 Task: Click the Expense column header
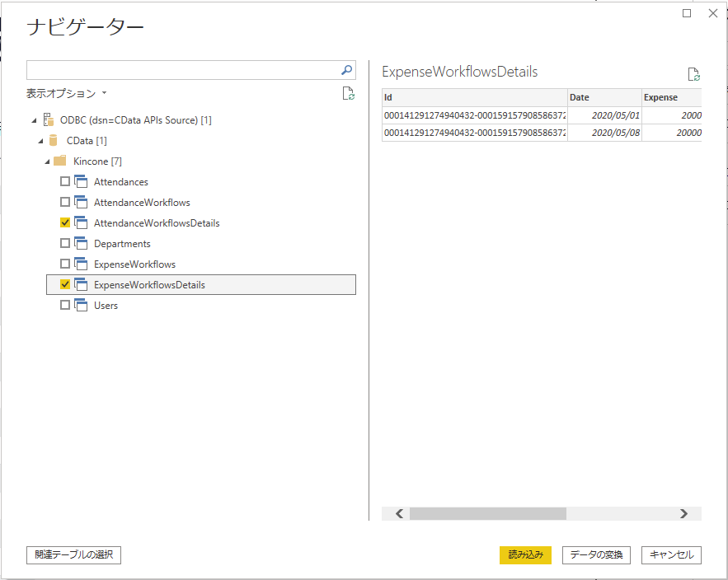tap(671, 97)
